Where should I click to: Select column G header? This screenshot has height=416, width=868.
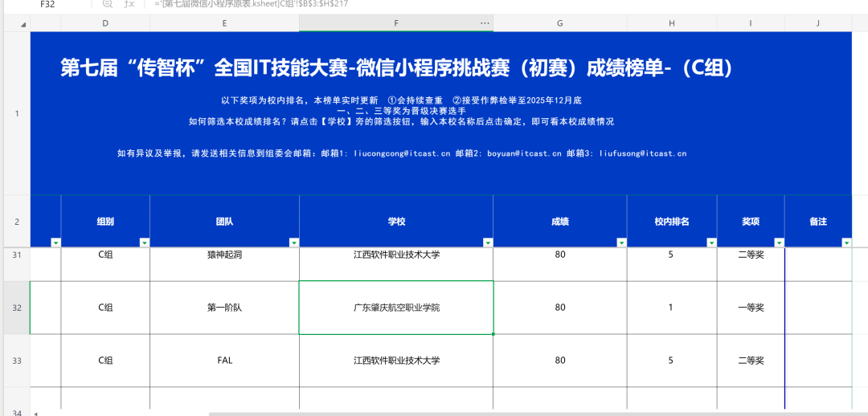coord(559,23)
